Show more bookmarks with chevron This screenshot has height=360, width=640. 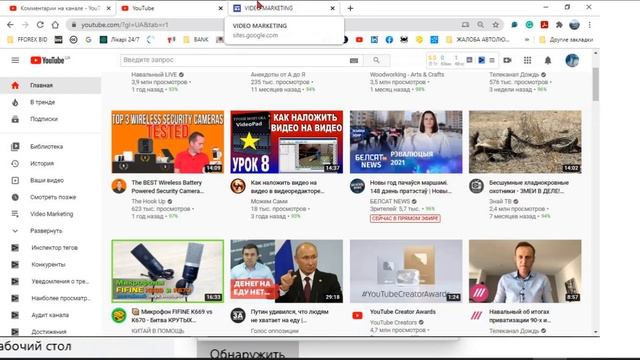click(x=527, y=40)
